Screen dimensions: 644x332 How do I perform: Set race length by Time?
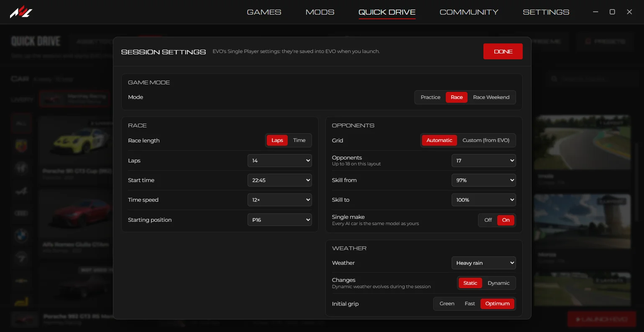299,140
